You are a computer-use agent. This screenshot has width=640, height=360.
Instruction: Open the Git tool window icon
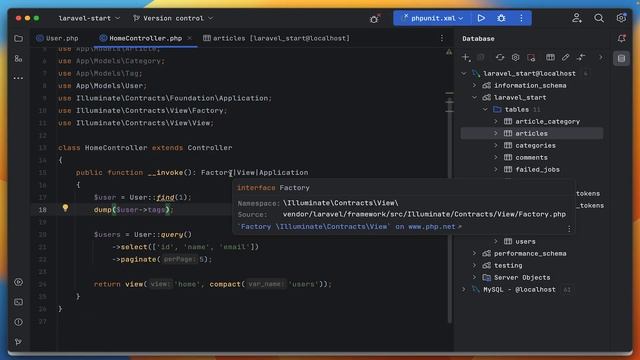pos(18,342)
